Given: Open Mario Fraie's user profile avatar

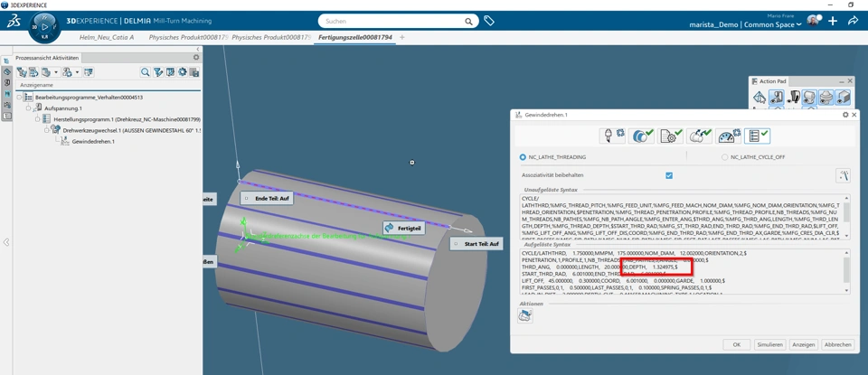Looking at the screenshot, I should click(813, 21).
